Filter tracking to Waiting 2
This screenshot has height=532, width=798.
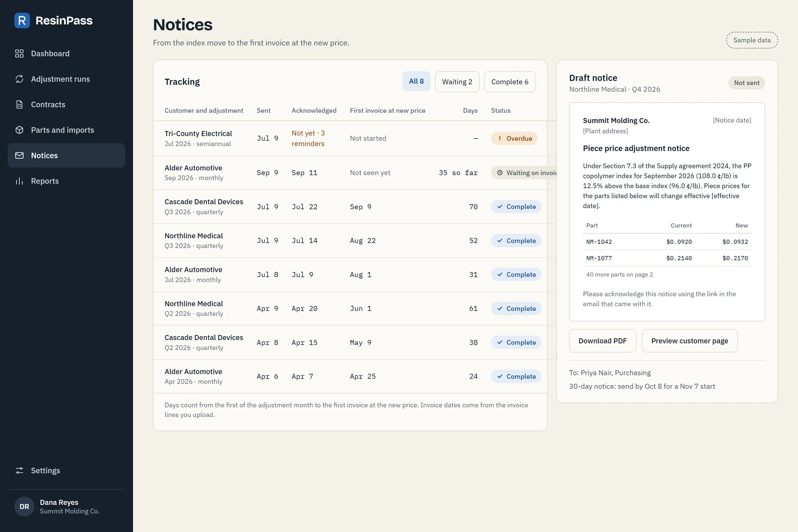pyautogui.click(x=457, y=82)
